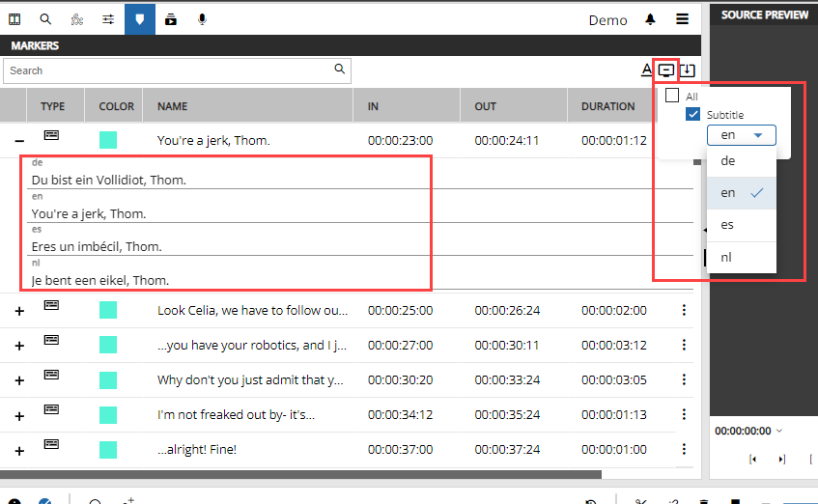Open the hamburger main menu

[682, 19]
